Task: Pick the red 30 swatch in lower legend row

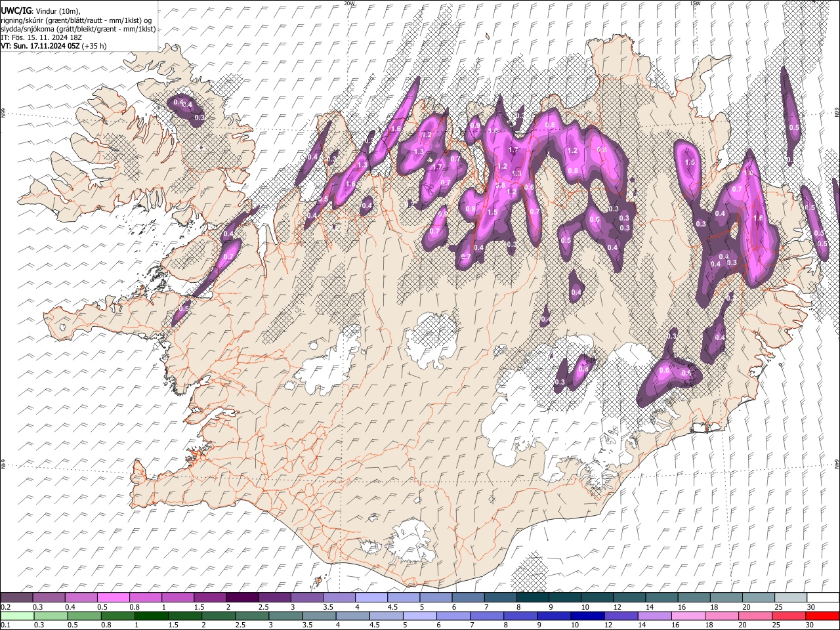Action: [822, 616]
